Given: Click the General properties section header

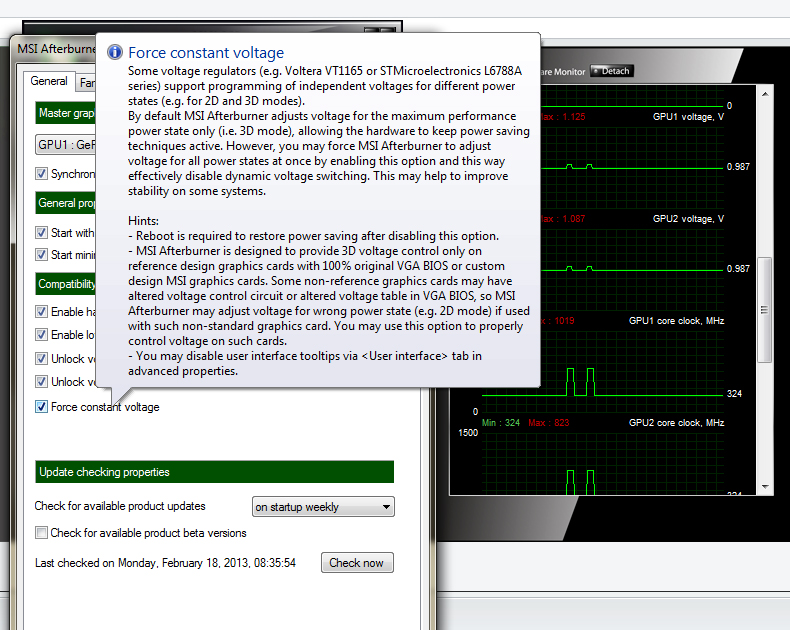Looking at the screenshot, I should [65, 203].
